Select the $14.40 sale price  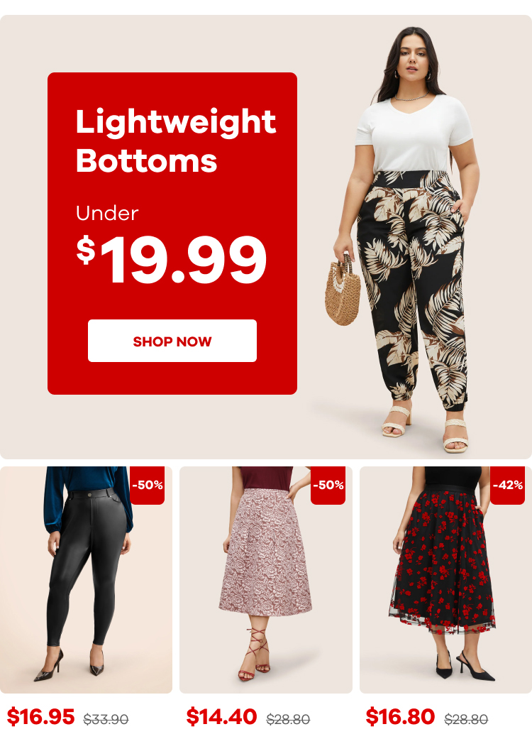coord(221,716)
